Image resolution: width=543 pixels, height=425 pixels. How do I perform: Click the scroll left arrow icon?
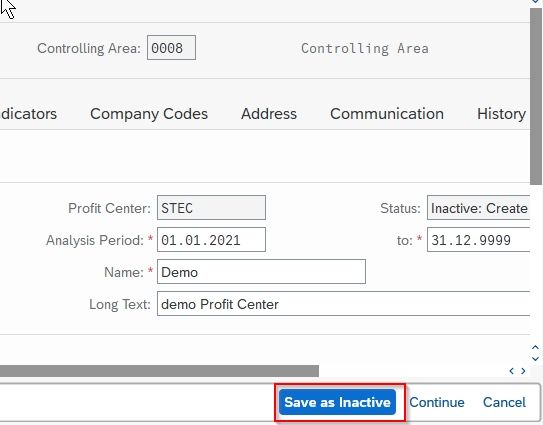tap(511, 371)
